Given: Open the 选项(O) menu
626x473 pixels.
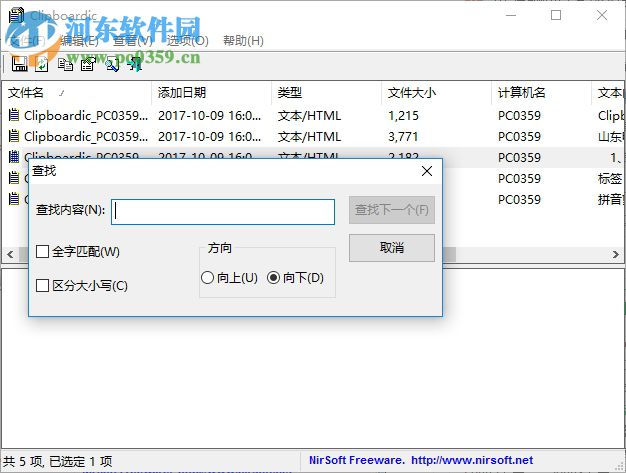Looking at the screenshot, I should click(x=187, y=40).
